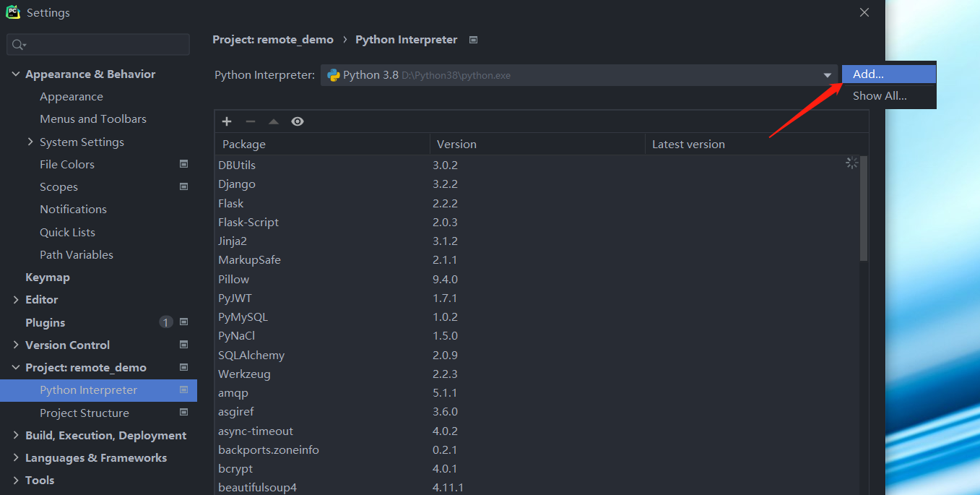This screenshot has height=495, width=980.
Task: Expand the System Settings node
Action: pos(30,142)
